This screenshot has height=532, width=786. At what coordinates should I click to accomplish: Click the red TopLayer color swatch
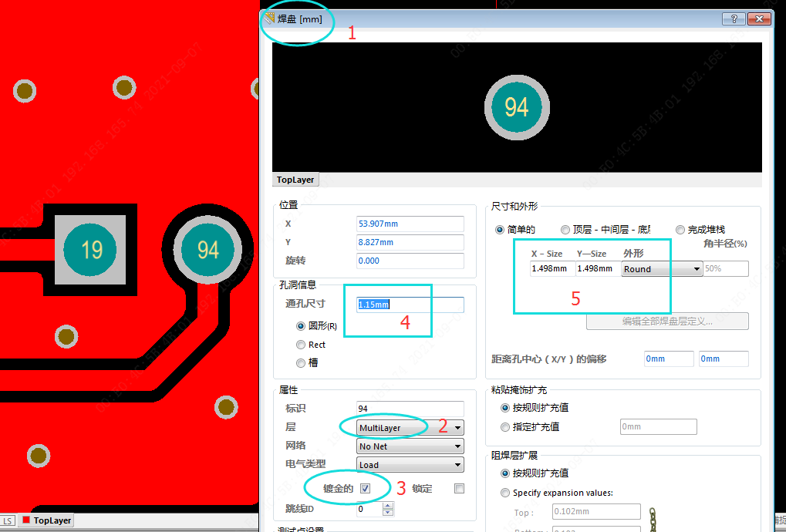[26, 520]
